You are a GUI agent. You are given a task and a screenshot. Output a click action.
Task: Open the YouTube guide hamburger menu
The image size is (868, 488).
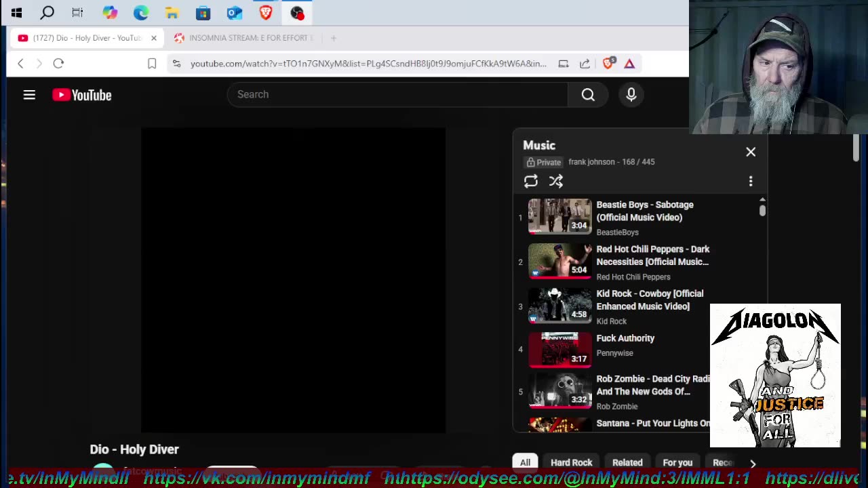coord(29,95)
